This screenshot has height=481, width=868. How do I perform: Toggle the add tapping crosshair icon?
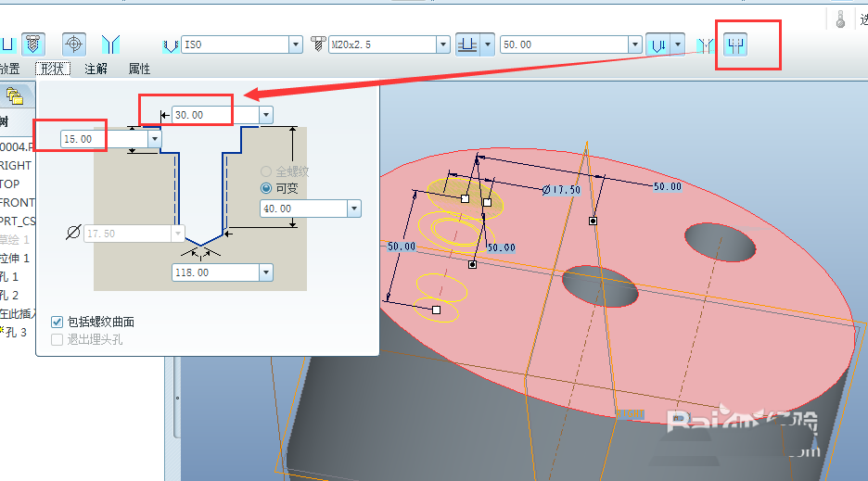[x=73, y=44]
